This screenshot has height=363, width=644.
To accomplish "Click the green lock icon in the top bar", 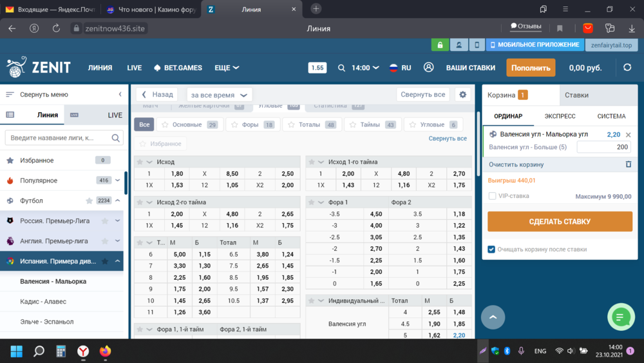I will 440,44.
